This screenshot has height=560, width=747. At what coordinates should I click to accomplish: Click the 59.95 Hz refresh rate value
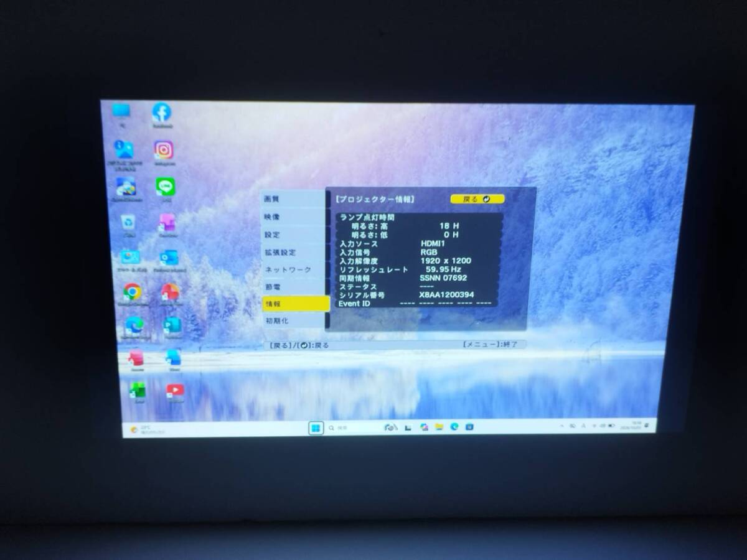point(443,269)
